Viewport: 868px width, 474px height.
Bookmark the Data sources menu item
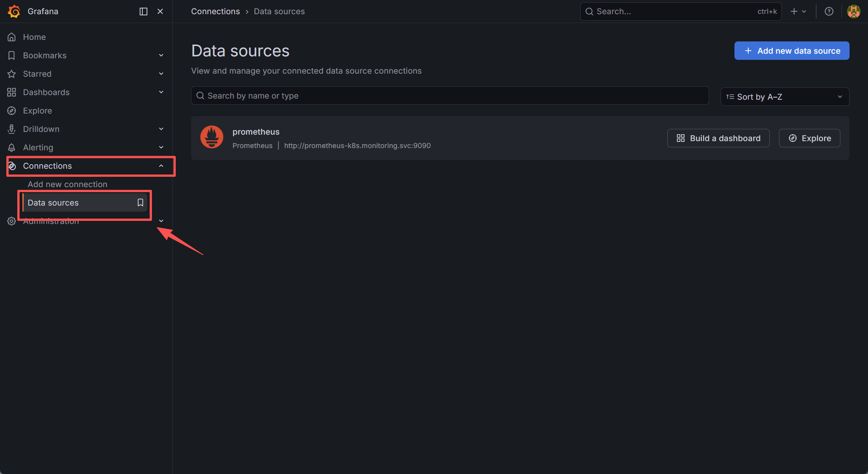(x=140, y=202)
